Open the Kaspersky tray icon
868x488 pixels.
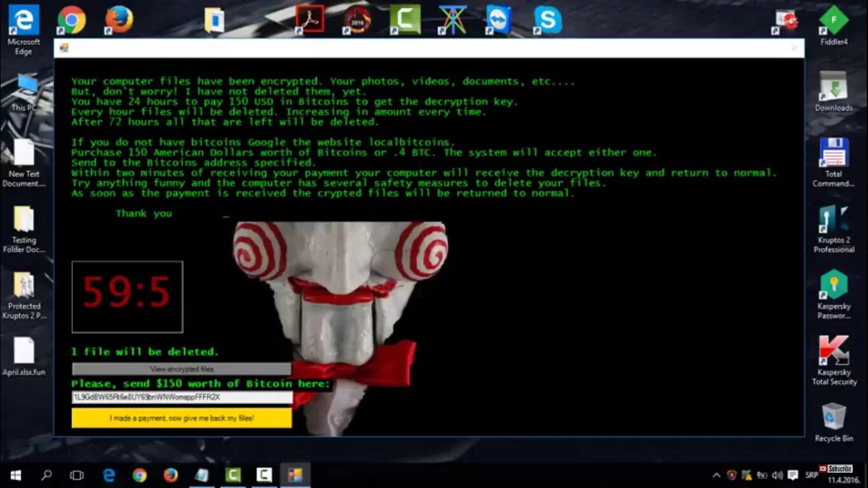tap(731, 475)
